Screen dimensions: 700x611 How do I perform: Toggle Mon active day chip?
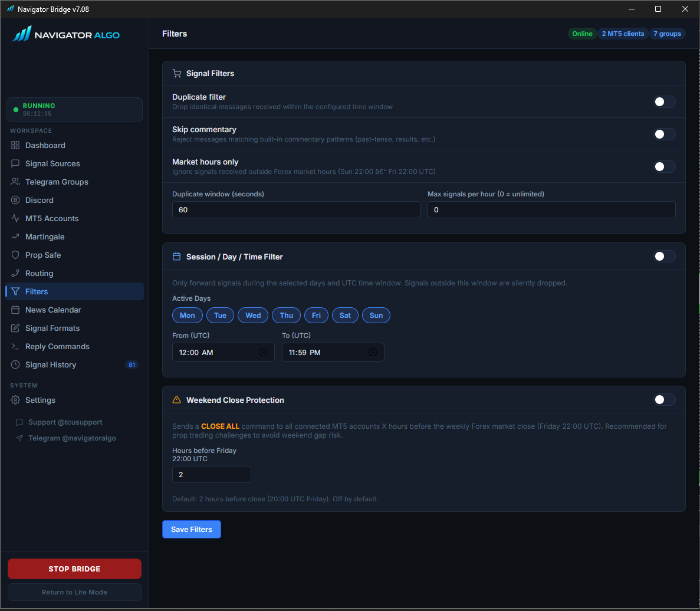(188, 316)
